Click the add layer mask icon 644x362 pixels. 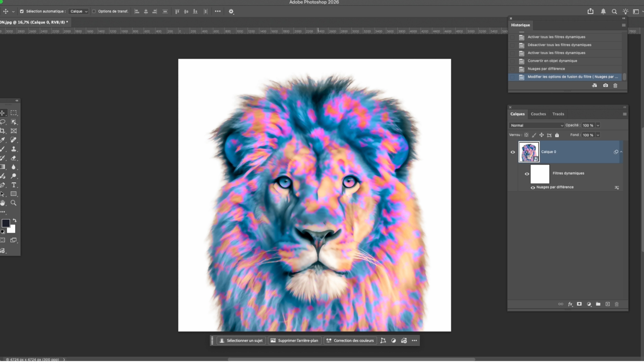pos(579,304)
